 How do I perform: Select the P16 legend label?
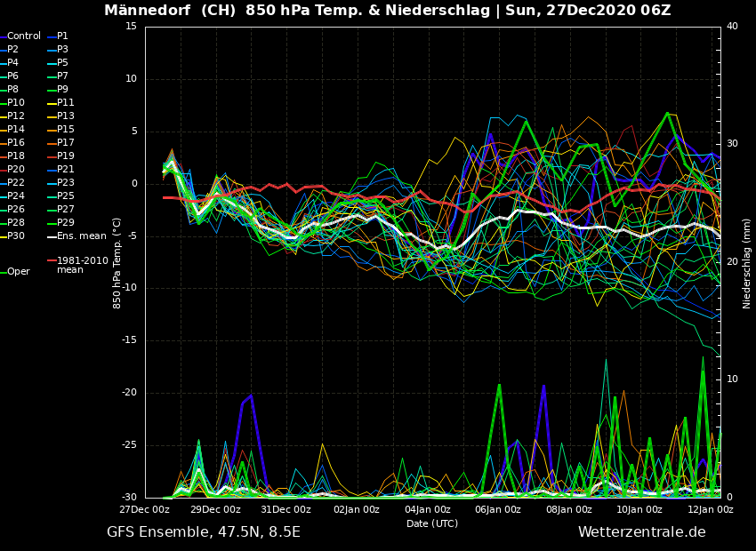(16, 143)
